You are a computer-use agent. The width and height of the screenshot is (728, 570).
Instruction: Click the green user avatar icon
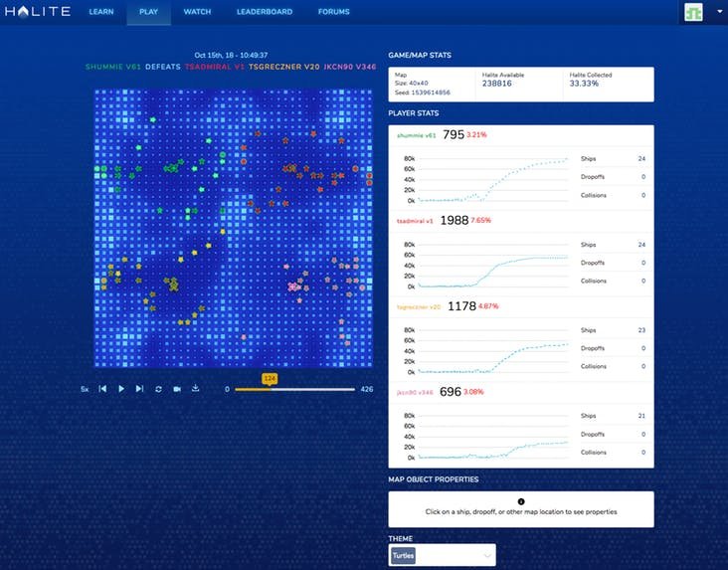[693, 12]
